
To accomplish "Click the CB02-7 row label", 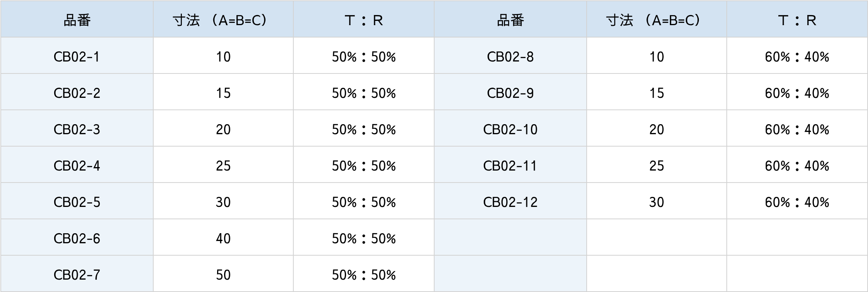I will pos(77,275).
